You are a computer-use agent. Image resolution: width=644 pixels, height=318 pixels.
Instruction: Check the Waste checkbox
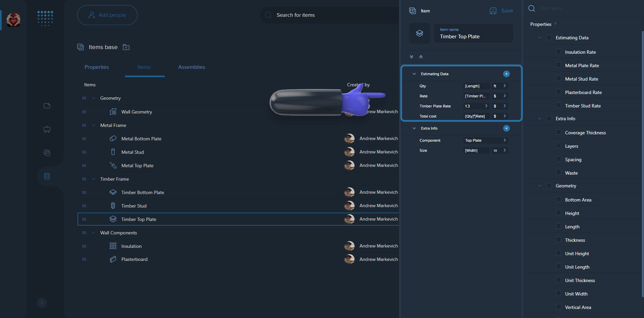pos(558,172)
